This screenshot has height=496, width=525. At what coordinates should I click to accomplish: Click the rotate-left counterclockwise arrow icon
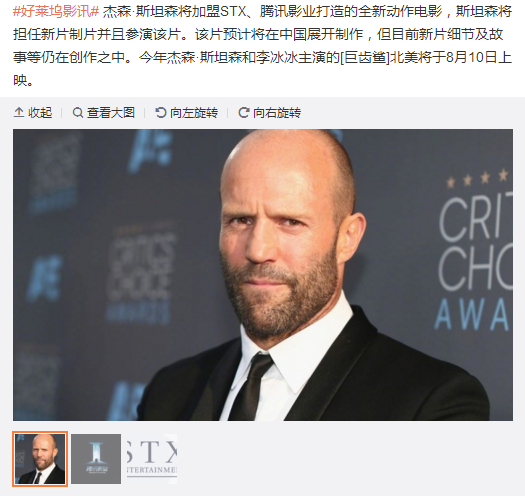[x=161, y=113]
